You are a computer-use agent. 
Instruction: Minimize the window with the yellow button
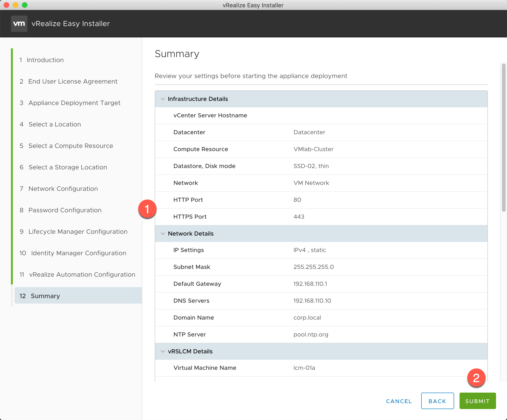click(x=16, y=5)
